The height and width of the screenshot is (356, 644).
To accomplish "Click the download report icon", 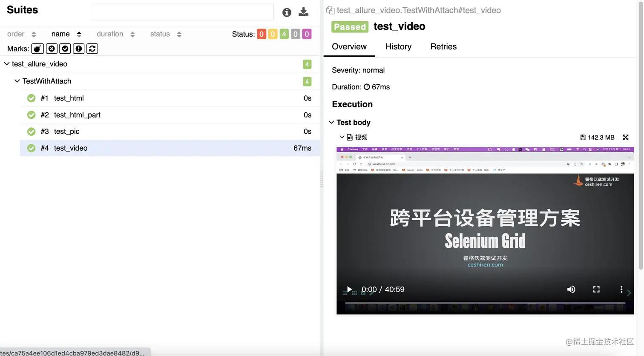I will [303, 12].
